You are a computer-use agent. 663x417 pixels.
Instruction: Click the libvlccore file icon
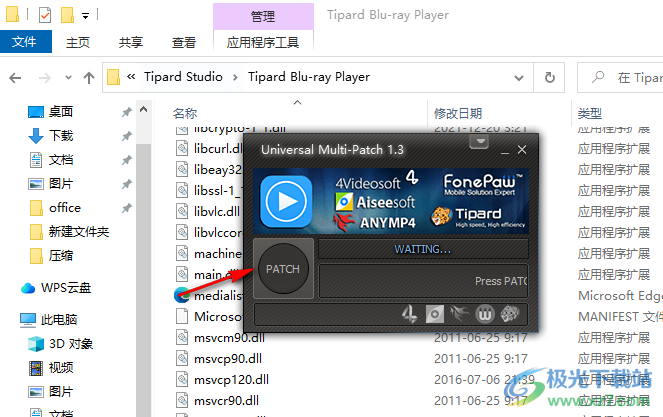182,233
